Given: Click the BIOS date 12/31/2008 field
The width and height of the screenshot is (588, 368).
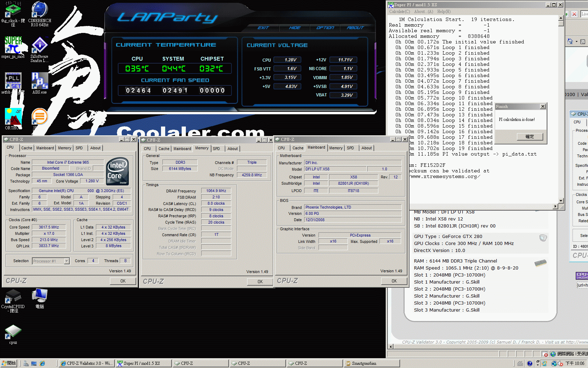Looking at the screenshot, I should pyautogui.click(x=353, y=220).
